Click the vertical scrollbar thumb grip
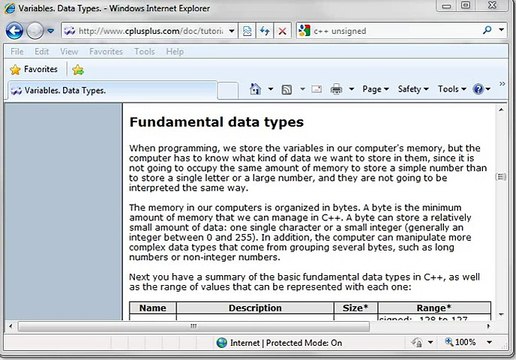The width and height of the screenshot is (516, 360). pos(501,177)
